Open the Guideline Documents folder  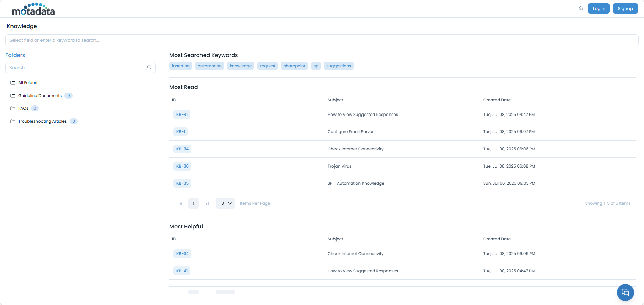pyautogui.click(x=40, y=96)
